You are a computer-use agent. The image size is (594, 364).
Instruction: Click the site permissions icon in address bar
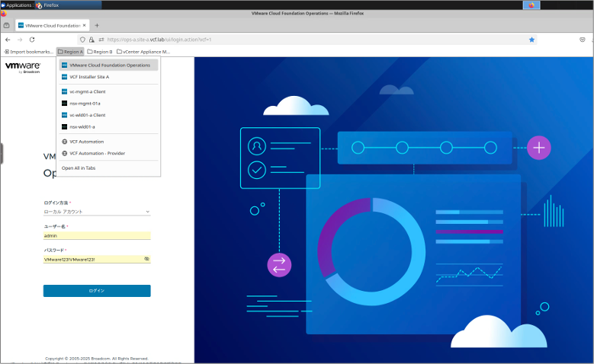(101, 40)
